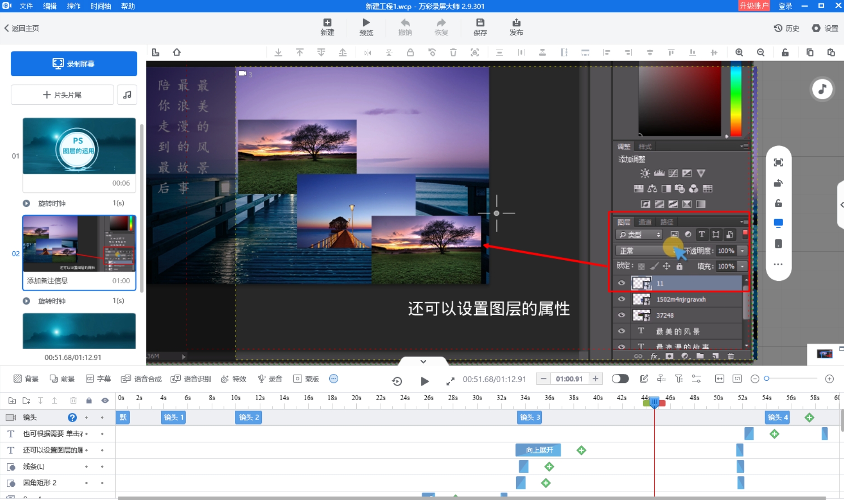The image size is (844, 504).
Task: Click the flip horizontal icon
Action: point(368,52)
